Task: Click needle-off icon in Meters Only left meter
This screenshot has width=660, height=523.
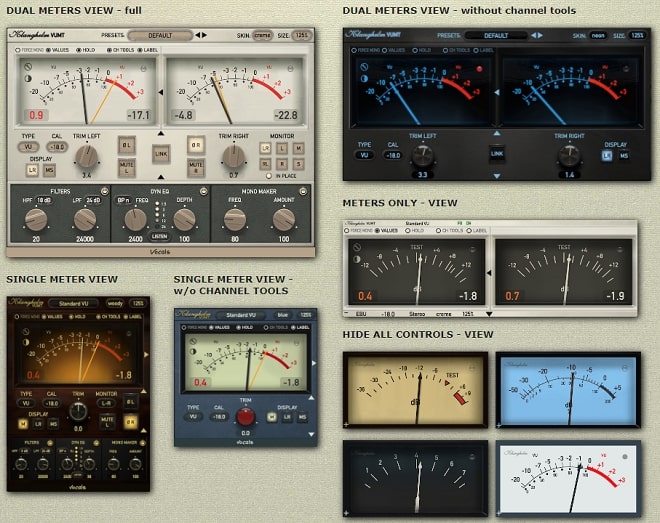Action: click(x=357, y=247)
